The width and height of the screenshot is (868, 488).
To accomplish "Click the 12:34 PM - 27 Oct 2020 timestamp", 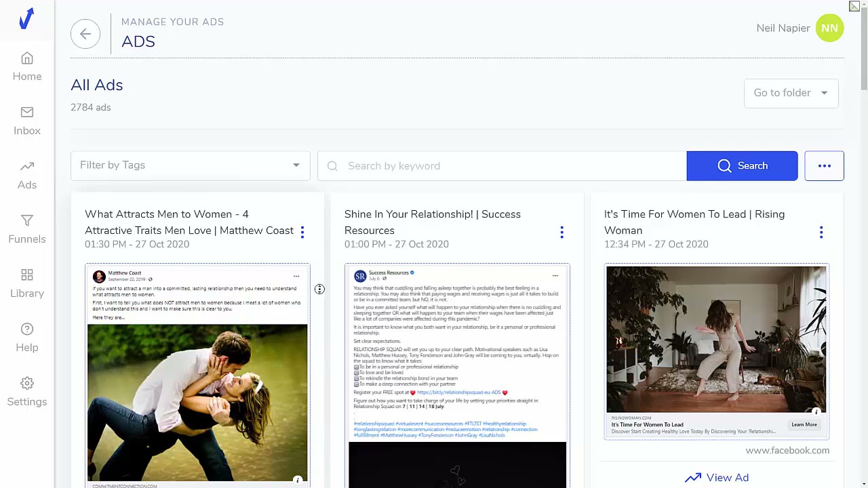I will pyautogui.click(x=656, y=244).
